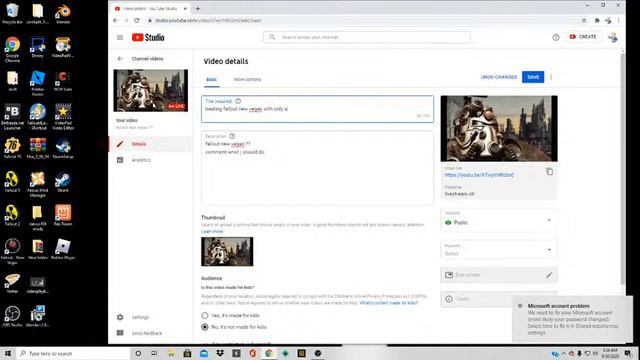Viewport: 640px width, 360px height.
Task: Open the youtu.be video link
Action: tap(479, 175)
